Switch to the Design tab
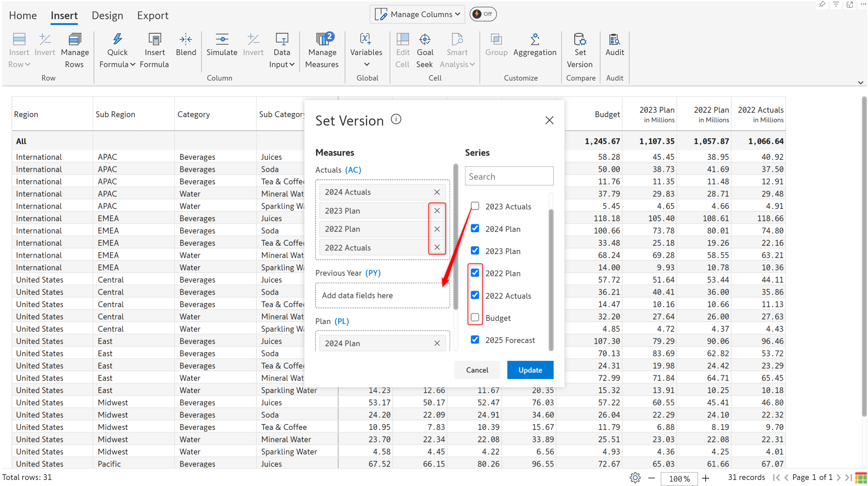868x486 pixels. (107, 15)
